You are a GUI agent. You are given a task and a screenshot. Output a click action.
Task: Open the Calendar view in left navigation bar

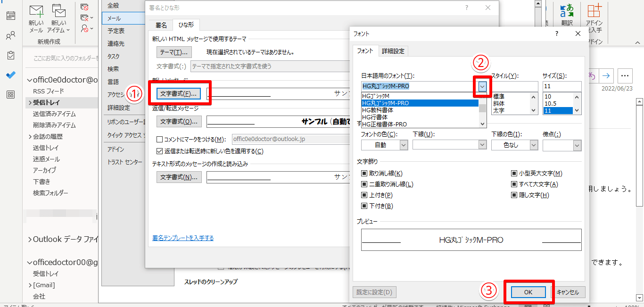pos(11,15)
